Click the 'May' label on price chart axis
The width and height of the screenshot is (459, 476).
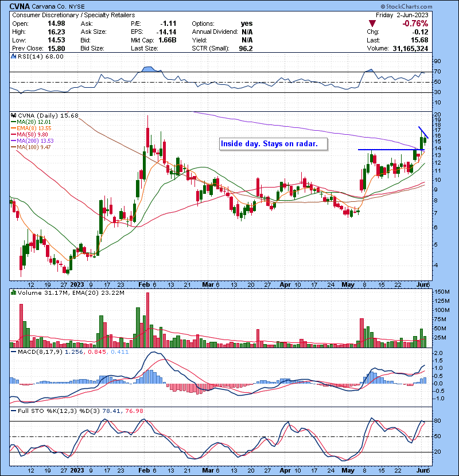[x=348, y=284]
